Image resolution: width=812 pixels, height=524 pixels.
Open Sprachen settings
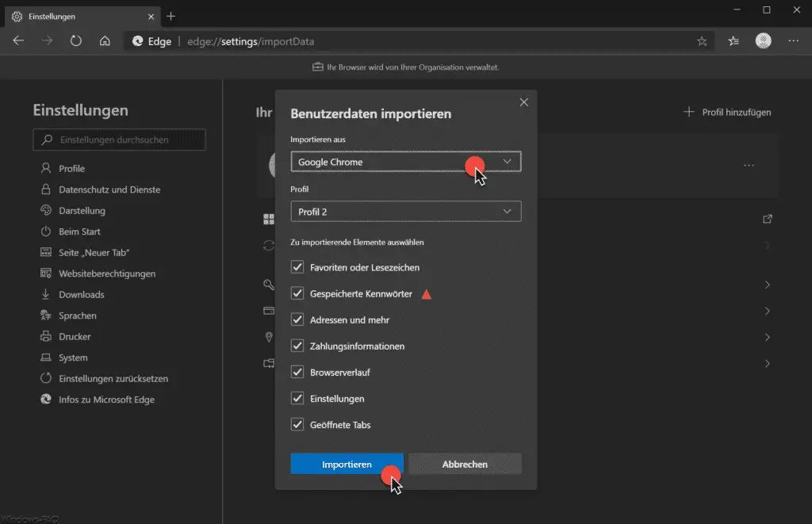(x=77, y=316)
